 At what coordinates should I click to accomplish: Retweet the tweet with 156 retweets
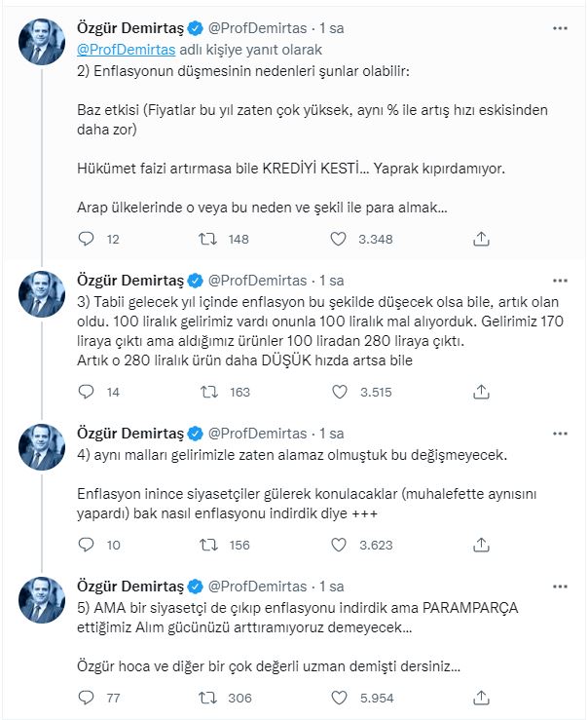point(208,545)
